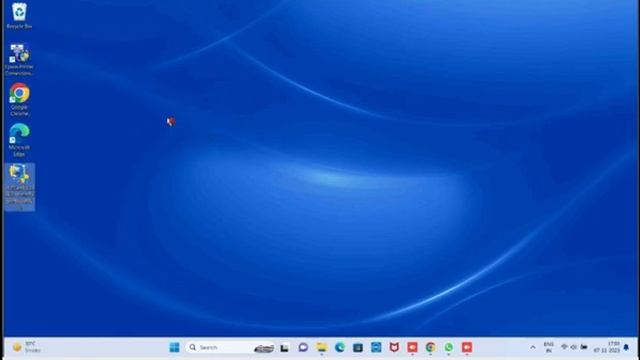This screenshot has height=360, width=640.
Task: Open the Windows Start menu
Action: [x=174, y=347]
